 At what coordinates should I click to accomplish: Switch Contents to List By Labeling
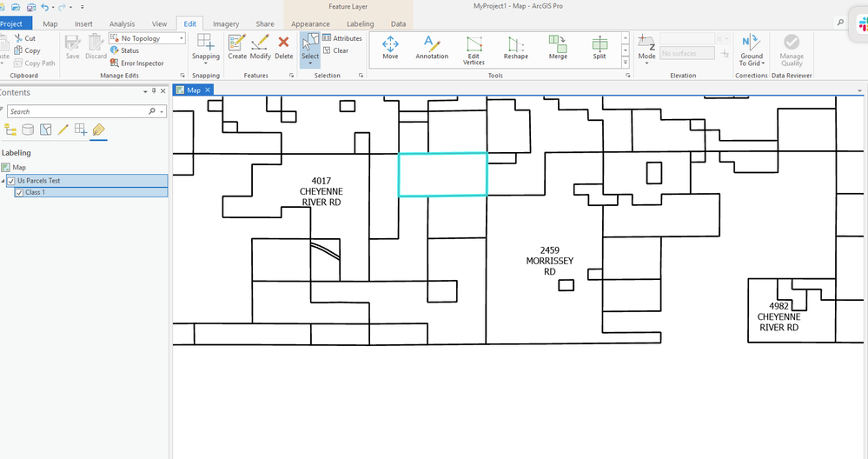coord(98,130)
